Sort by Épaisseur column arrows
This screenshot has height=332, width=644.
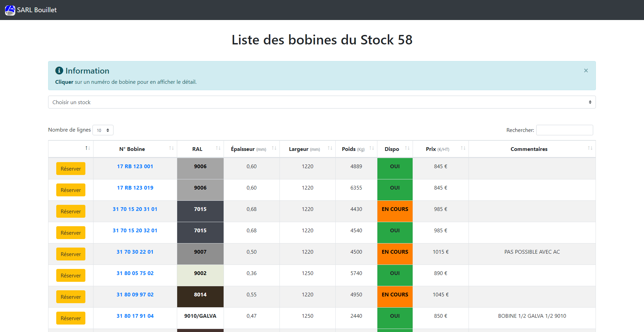click(x=274, y=149)
